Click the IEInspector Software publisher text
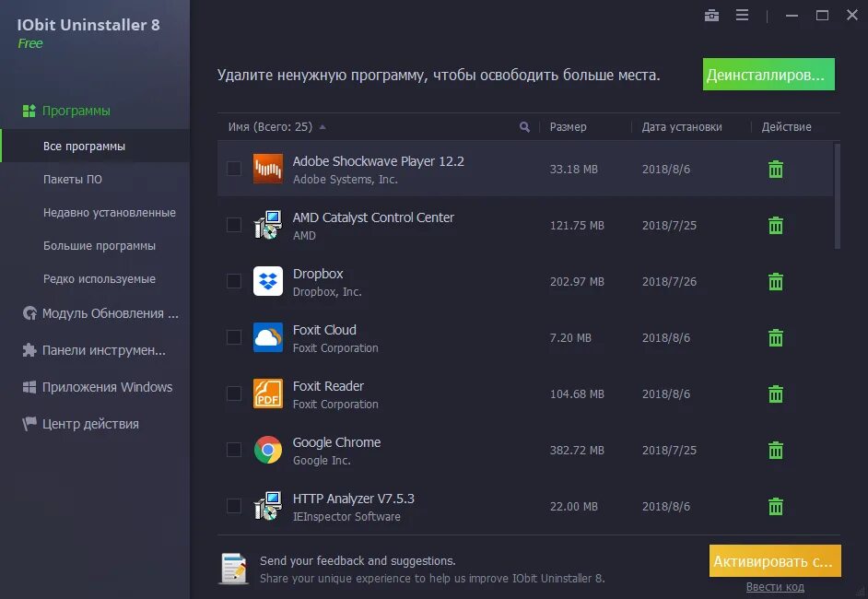The height and width of the screenshot is (599, 868). coord(346,516)
